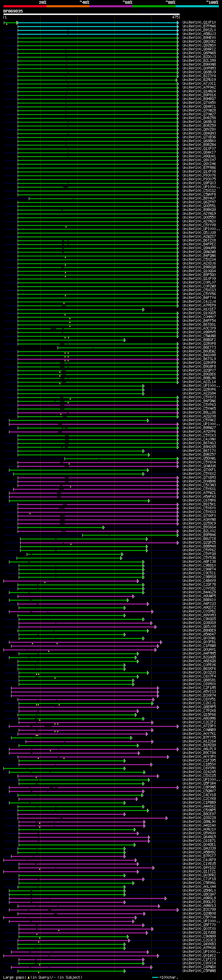The height and width of the screenshot is (980, 222).
Task: Open hit UniRef100_Q1XF10
Action: [x=199, y=23]
